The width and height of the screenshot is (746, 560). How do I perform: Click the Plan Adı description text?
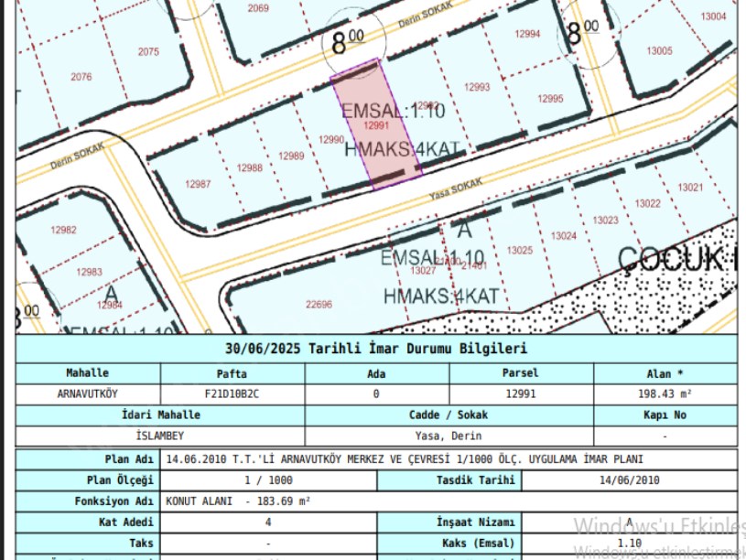[403, 458]
